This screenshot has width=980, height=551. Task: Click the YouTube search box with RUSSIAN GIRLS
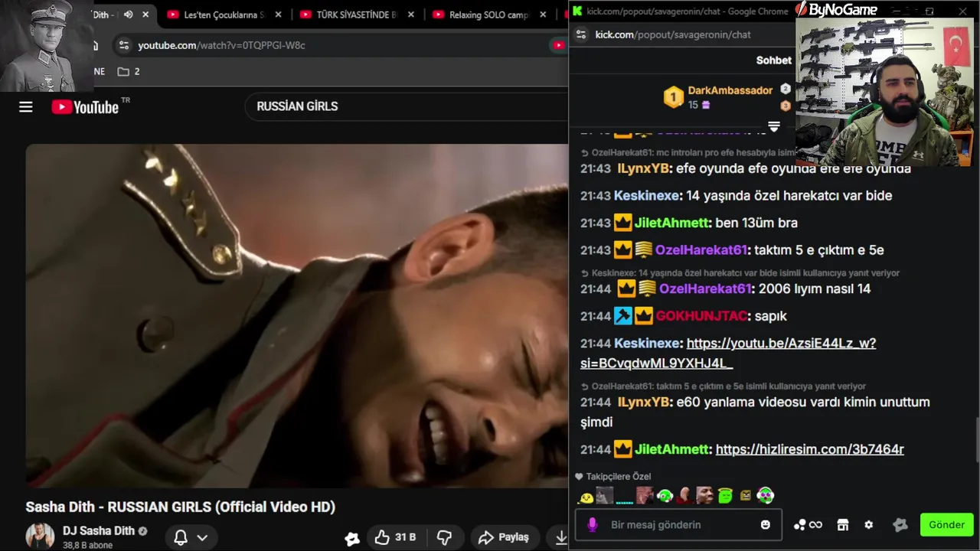click(406, 106)
